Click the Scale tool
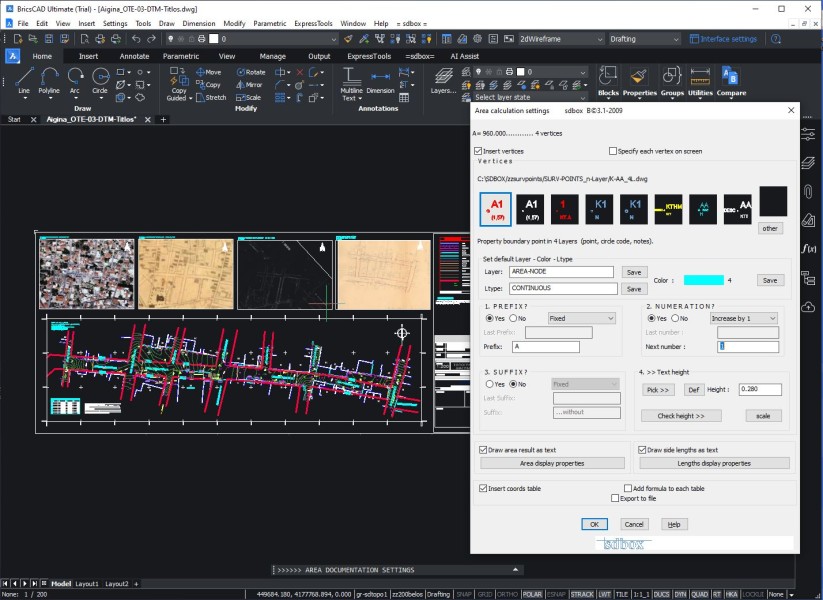The width and height of the screenshot is (823, 600). pos(249,97)
